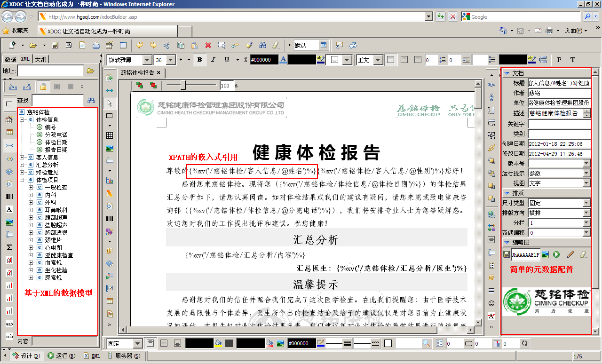
Task: Toggle Bold formatting button
Action: 200,60
